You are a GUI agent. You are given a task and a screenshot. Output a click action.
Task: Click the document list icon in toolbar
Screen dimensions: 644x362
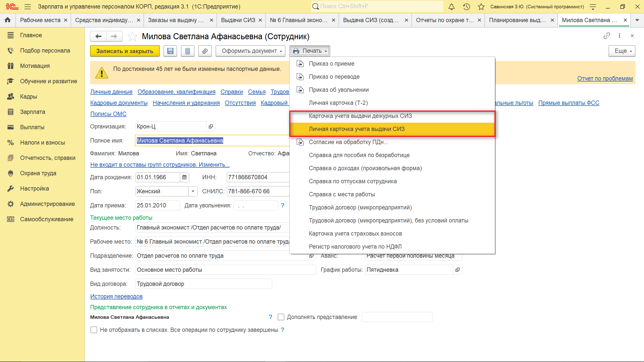pyautogui.click(x=187, y=51)
